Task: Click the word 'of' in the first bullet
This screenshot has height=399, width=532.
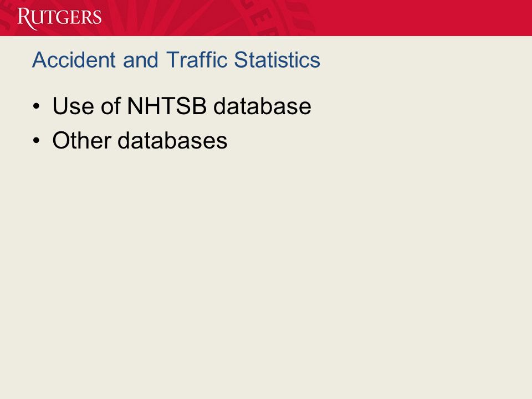Action: coord(111,106)
